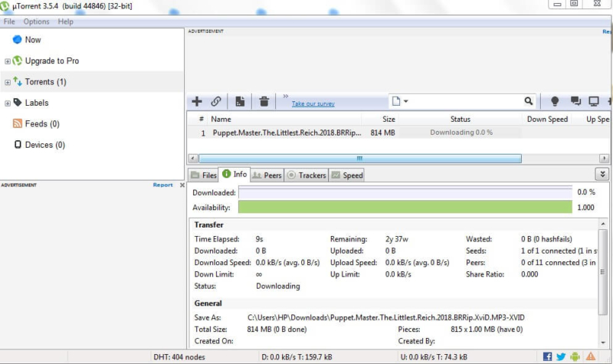The height and width of the screenshot is (364, 613).
Task: Click the green Availability bar
Action: click(405, 207)
